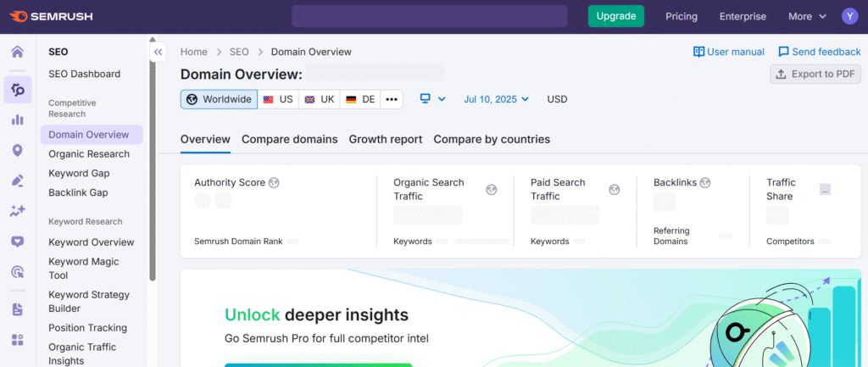
Task: Switch database to UK
Action: [x=320, y=99]
